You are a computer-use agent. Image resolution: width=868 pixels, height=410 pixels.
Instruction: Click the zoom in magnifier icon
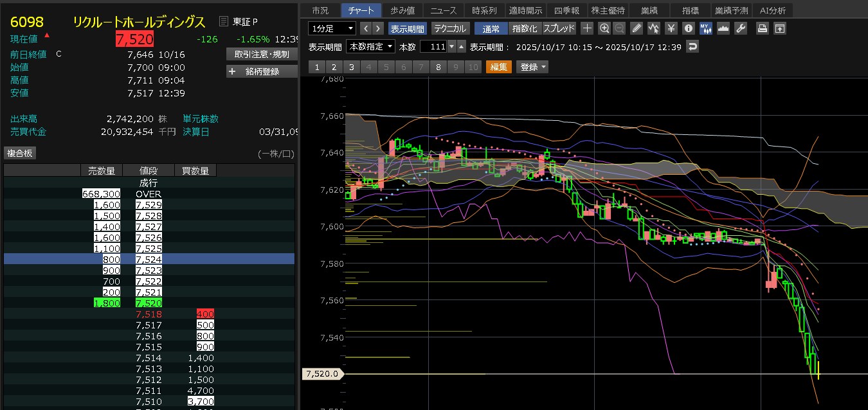[x=604, y=28]
